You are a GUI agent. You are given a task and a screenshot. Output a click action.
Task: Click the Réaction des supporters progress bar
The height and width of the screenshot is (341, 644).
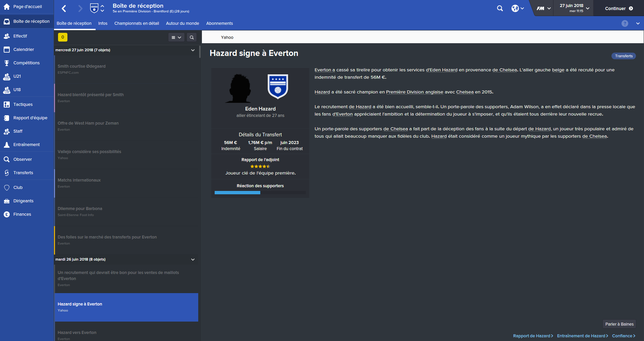click(x=260, y=193)
